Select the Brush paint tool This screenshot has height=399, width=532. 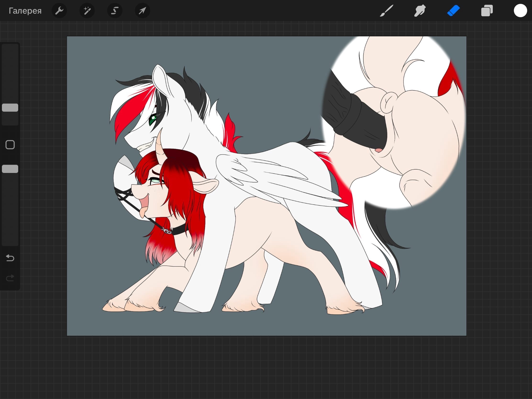387,11
